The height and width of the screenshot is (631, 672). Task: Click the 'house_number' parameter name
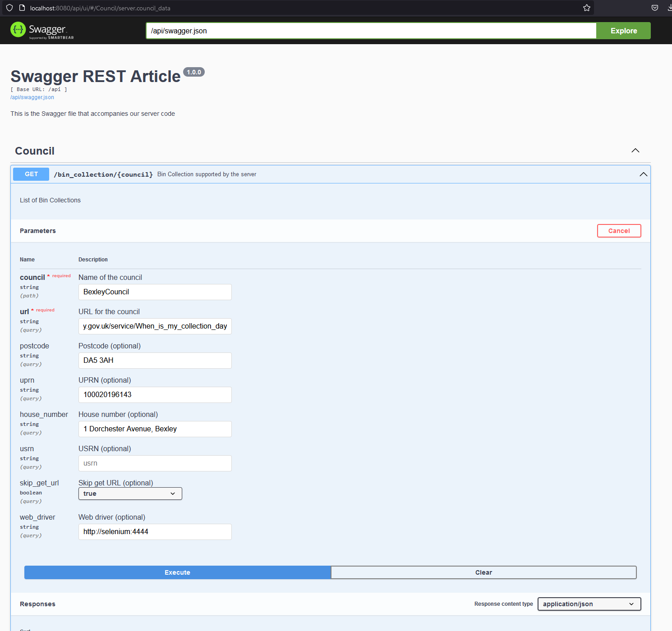point(44,415)
